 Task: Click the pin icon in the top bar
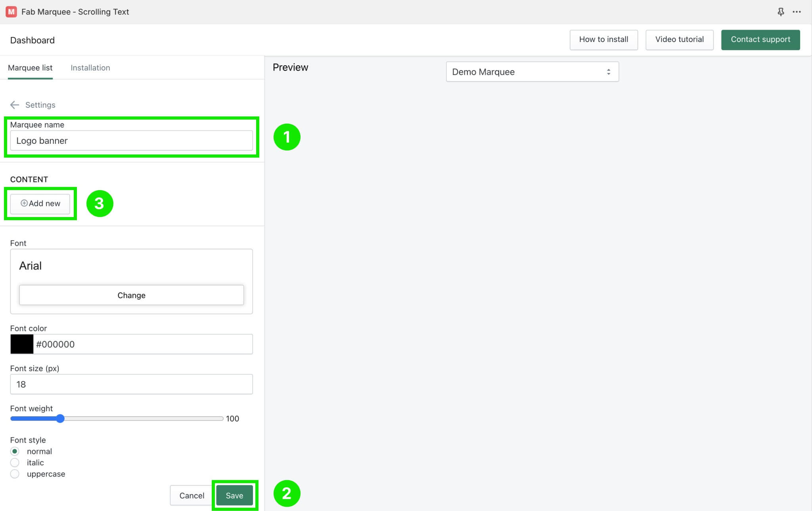[x=781, y=12]
